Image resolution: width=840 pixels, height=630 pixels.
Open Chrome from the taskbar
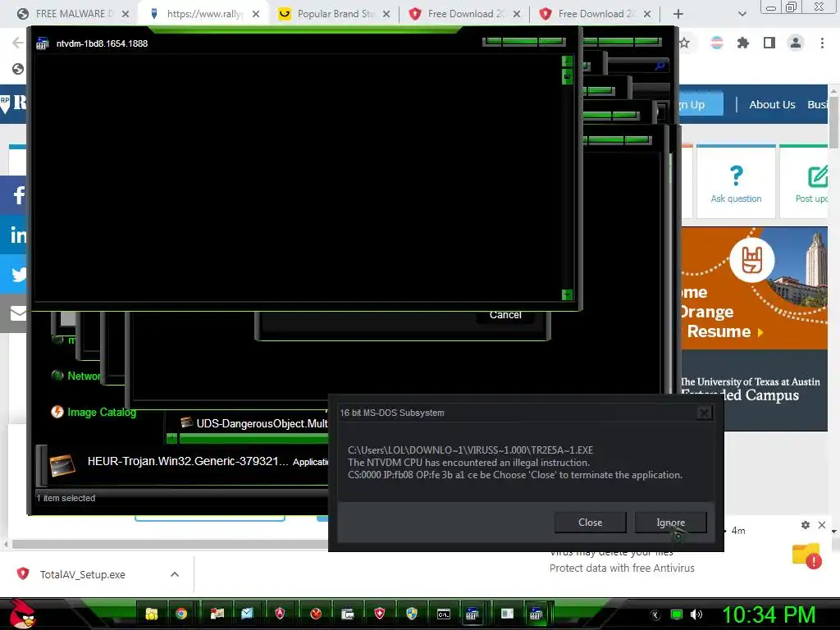pyautogui.click(x=181, y=614)
